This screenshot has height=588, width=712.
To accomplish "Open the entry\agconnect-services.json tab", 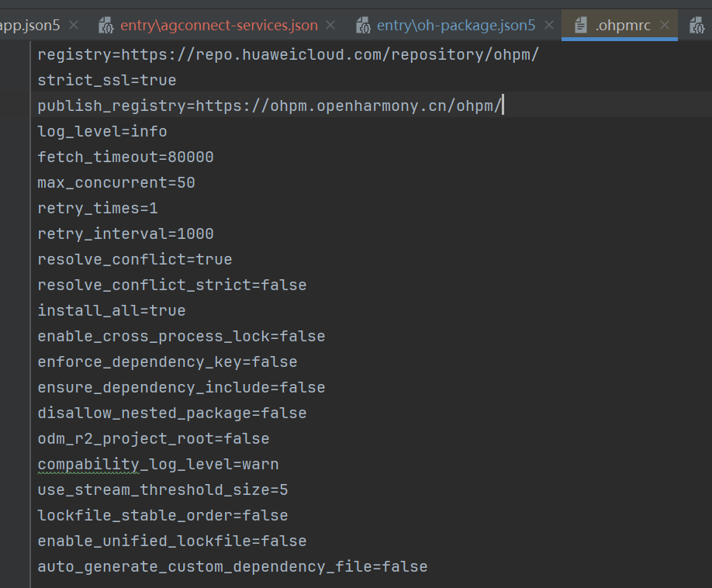I will coord(219,26).
